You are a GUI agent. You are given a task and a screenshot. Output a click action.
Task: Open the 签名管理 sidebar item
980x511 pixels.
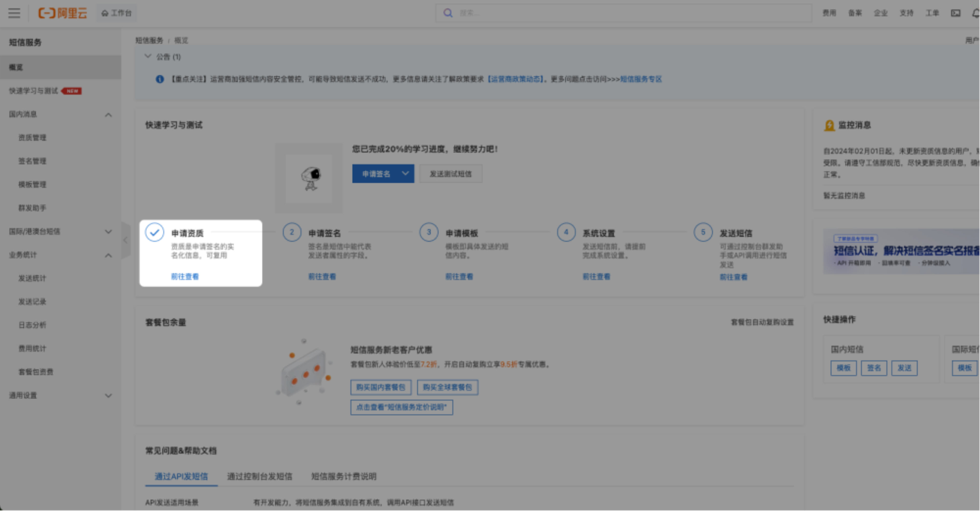coord(32,161)
